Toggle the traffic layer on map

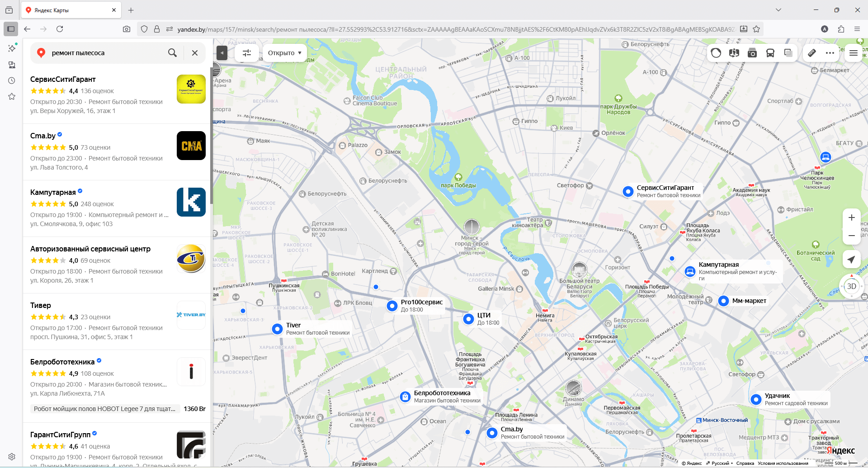pos(716,53)
